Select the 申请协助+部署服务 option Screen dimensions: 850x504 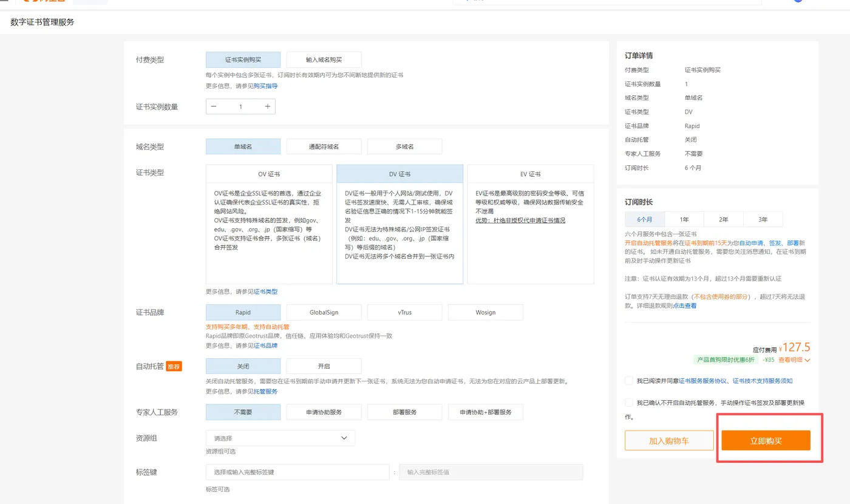(486, 412)
